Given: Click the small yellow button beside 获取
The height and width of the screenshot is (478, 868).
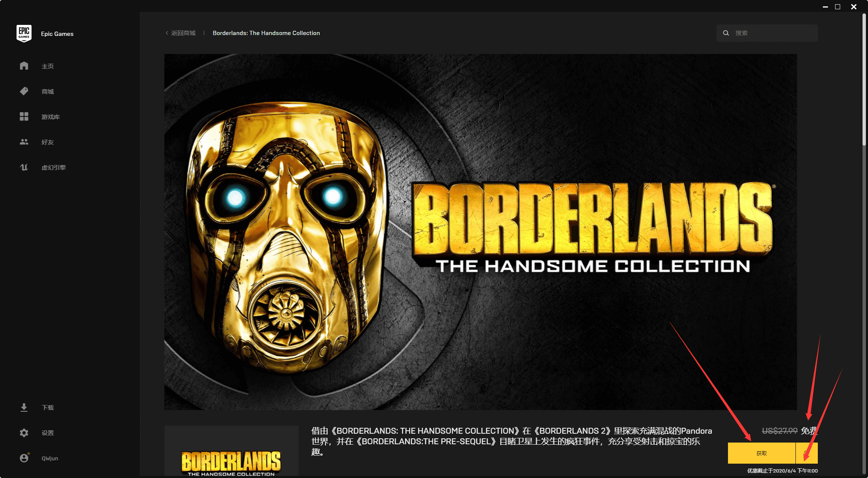Looking at the screenshot, I should tap(807, 453).
